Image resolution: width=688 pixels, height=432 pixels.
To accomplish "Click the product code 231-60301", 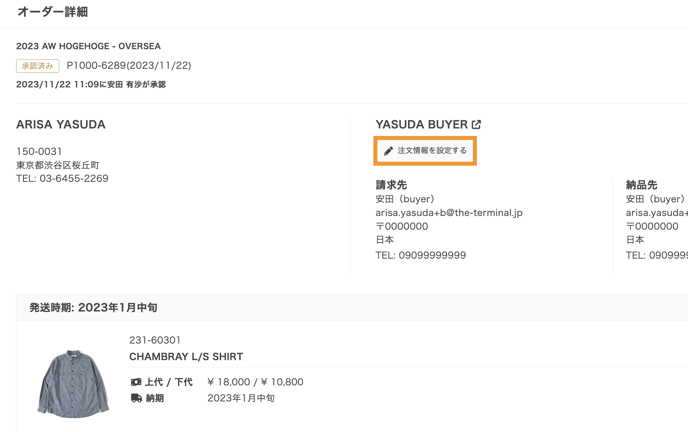I will click(155, 340).
